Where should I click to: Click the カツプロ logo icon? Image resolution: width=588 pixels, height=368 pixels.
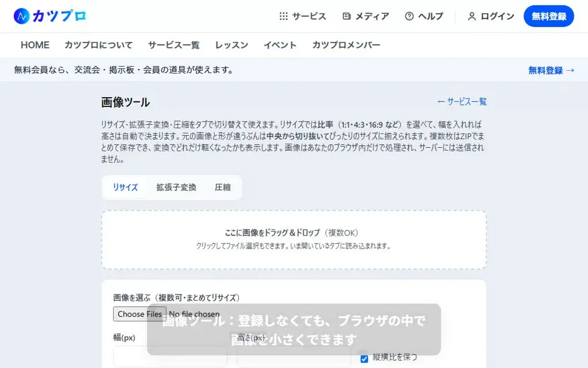pyautogui.click(x=22, y=16)
